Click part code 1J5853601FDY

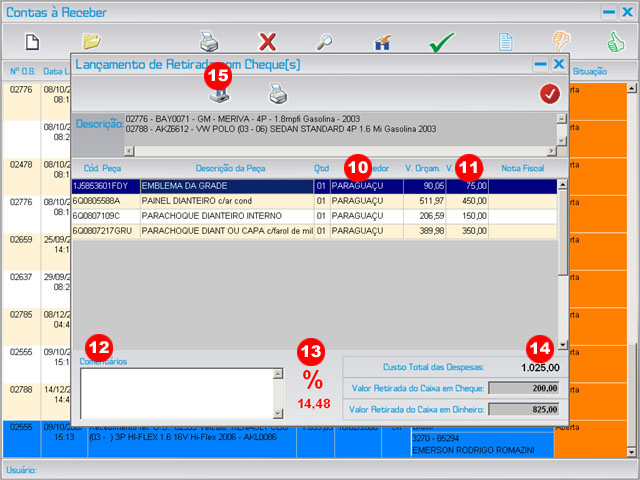pos(100,186)
